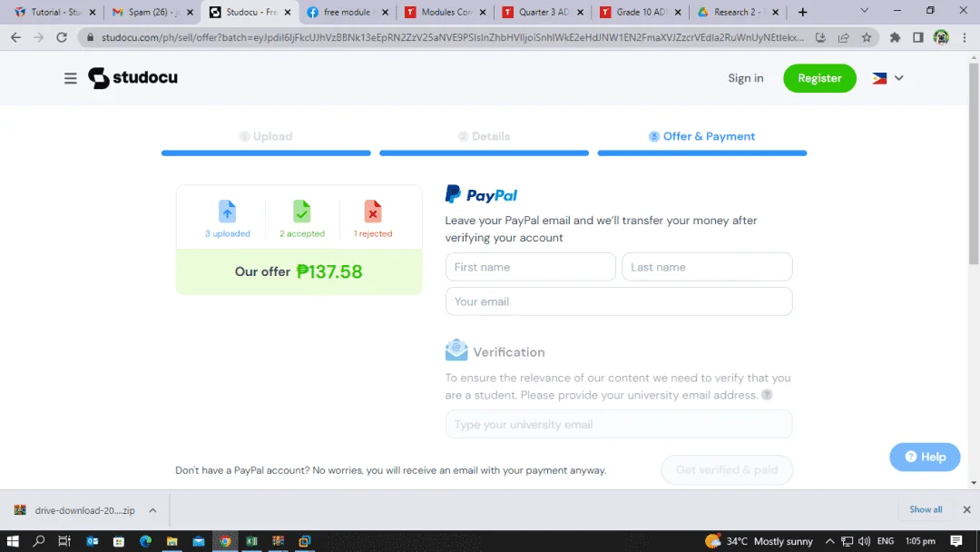Image resolution: width=980 pixels, height=552 pixels.
Task: Click the Get verified & paid button
Action: [727, 469]
